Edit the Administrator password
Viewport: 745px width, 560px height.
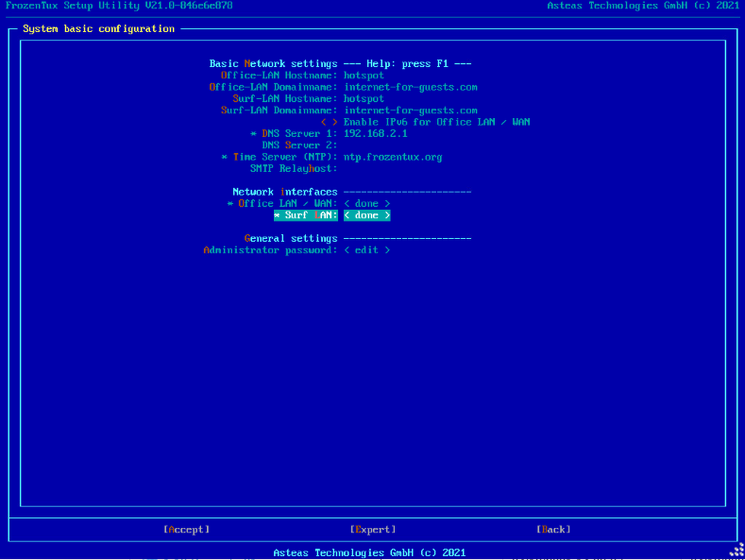pyautogui.click(x=367, y=250)
